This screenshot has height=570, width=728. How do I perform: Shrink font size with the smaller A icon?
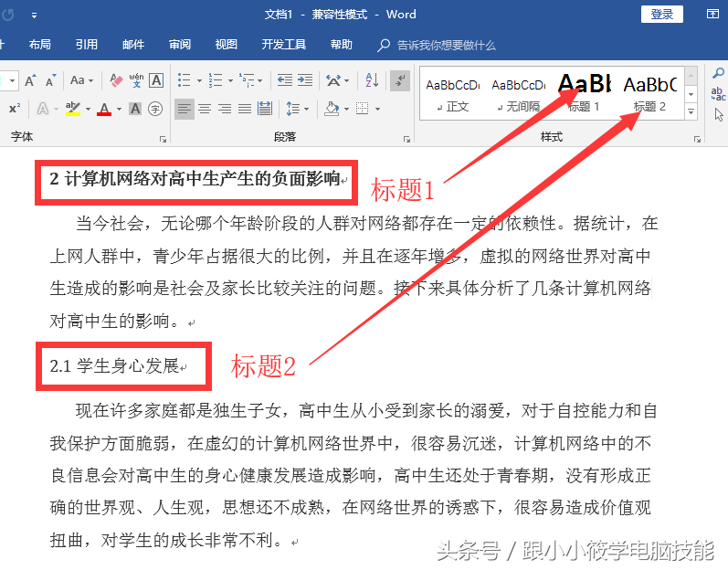50,80
